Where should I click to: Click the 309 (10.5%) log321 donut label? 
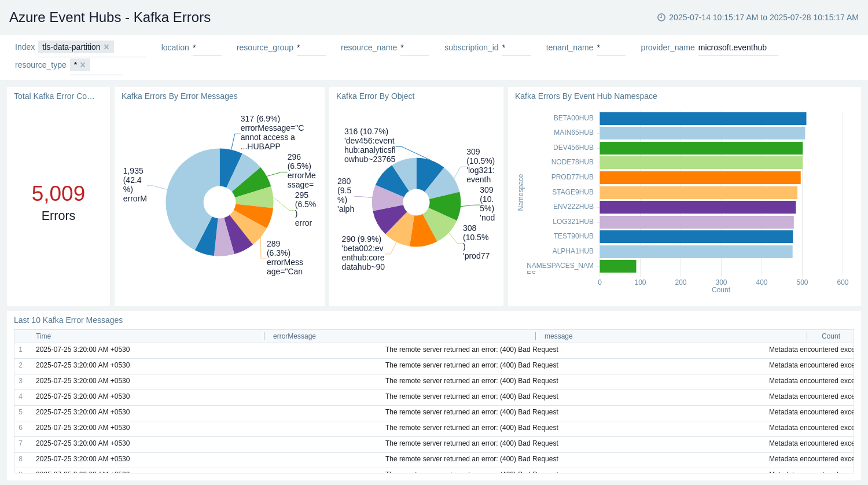[480, 166]
